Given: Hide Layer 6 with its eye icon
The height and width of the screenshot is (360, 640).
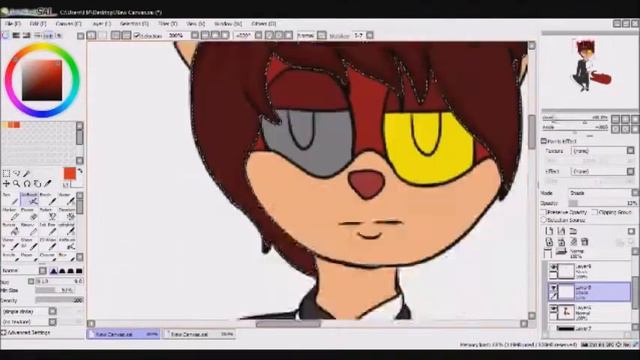Looking at the screenshot, I should (x=553, y=309).
